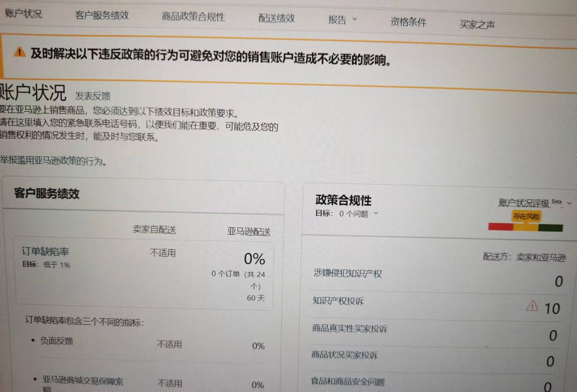Click 不适用 in 订单缺陷率 row
Viewport: 577px width, 392px height.
(163, 253)
